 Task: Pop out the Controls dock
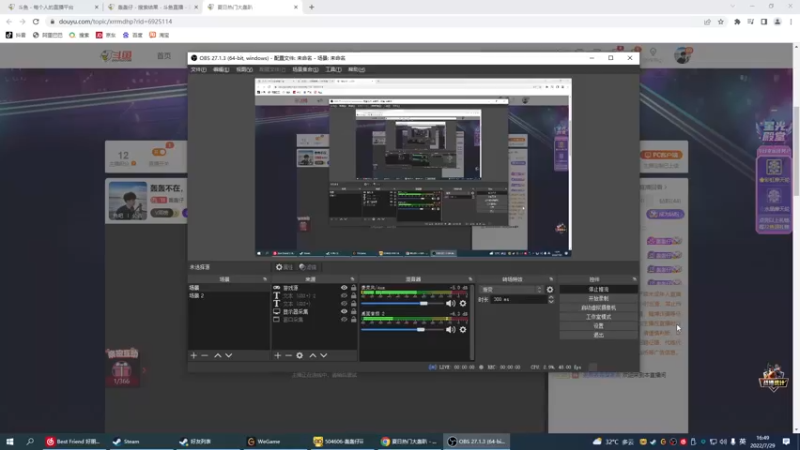point(634,279)
